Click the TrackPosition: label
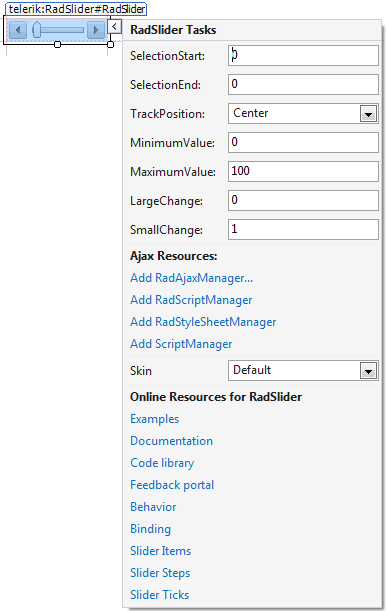Image resolution: width=386 pixels, height=611 pixels. (167, 114)
